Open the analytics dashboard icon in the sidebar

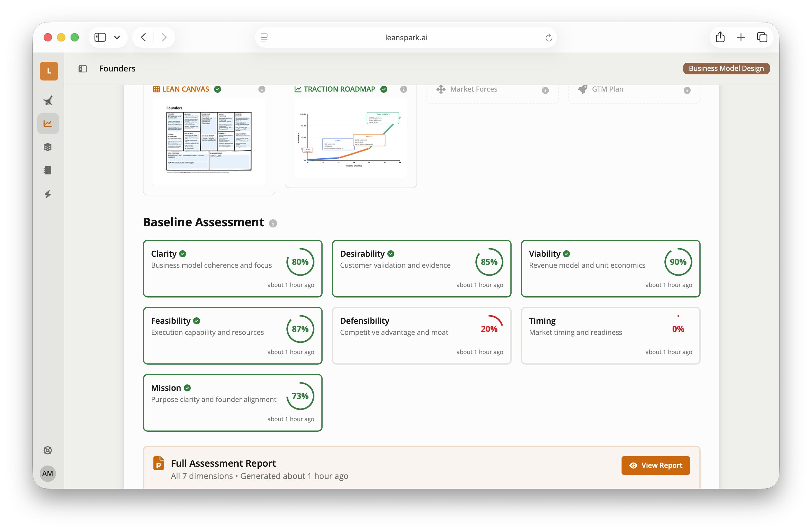coord(48,124)
